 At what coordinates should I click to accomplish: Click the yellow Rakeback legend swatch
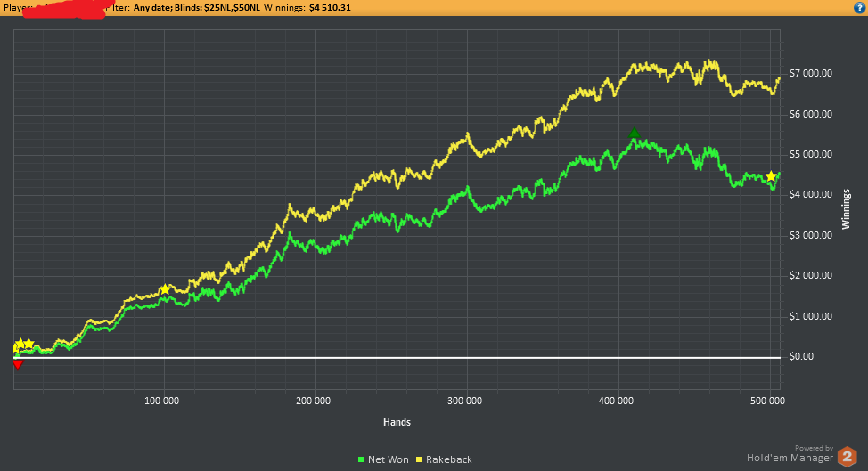click(x=419, y=459)
